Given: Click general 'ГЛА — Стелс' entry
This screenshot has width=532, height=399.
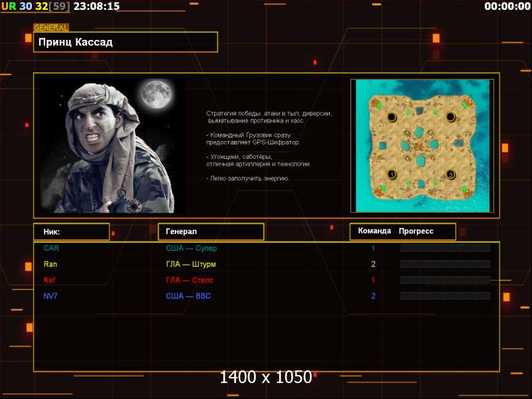Looking at the screenshot, I should tap(190, 280).
